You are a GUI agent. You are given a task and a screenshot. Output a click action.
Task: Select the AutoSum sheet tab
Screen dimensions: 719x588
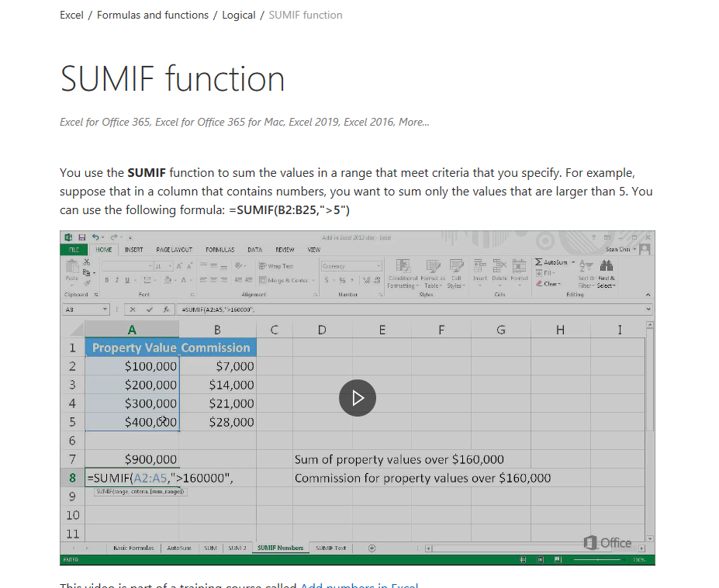tap(179, 548)
